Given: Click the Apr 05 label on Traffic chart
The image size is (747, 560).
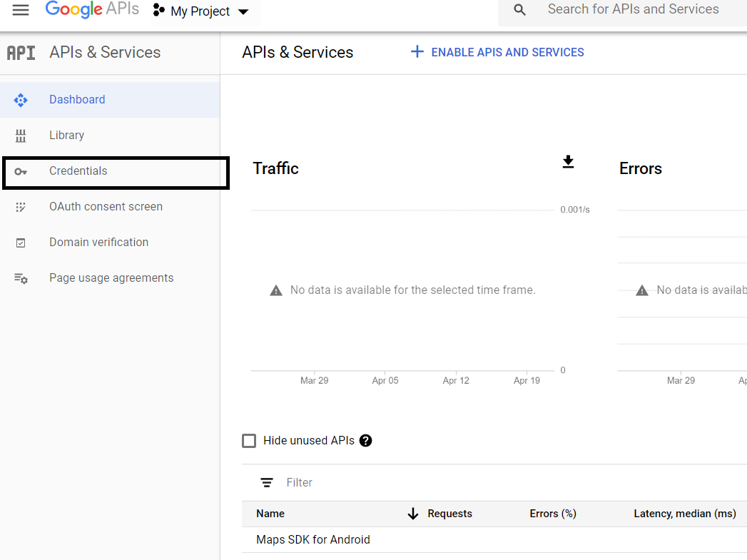Looking at the screenshot, I should pyautogui.click(x=385, y=380).
